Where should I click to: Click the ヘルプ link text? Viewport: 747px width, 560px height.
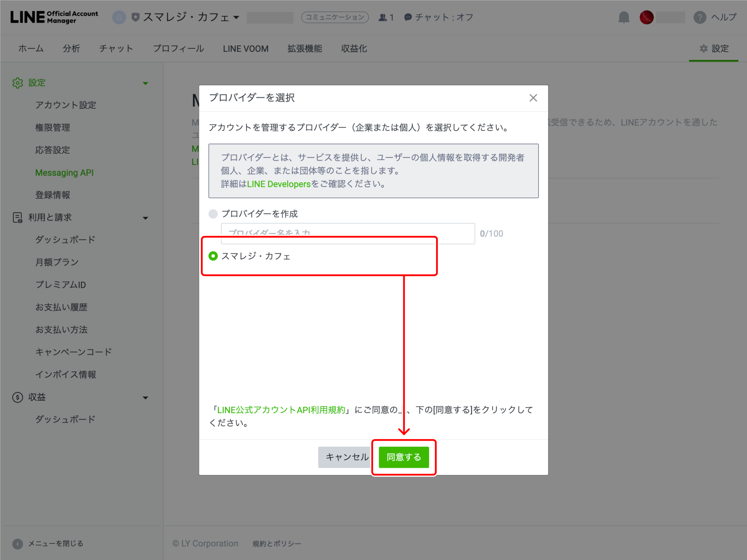[x=724, y=17]
